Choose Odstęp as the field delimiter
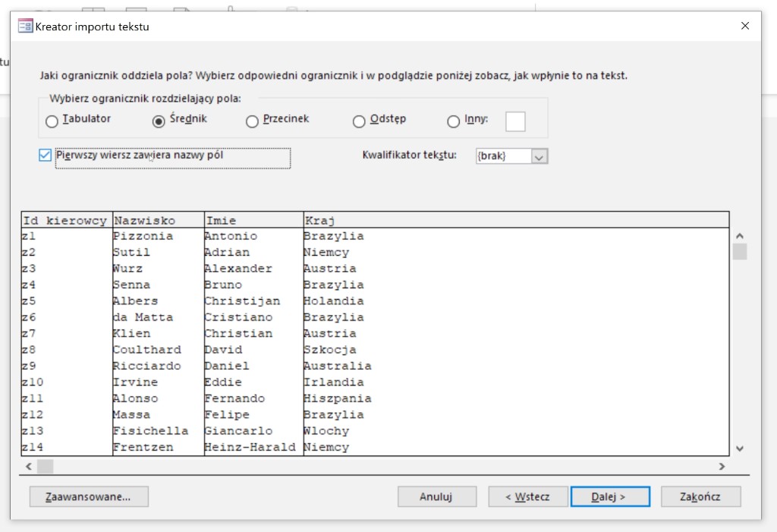Viewport: 777px width, 532px height. (x=359, y=121)
